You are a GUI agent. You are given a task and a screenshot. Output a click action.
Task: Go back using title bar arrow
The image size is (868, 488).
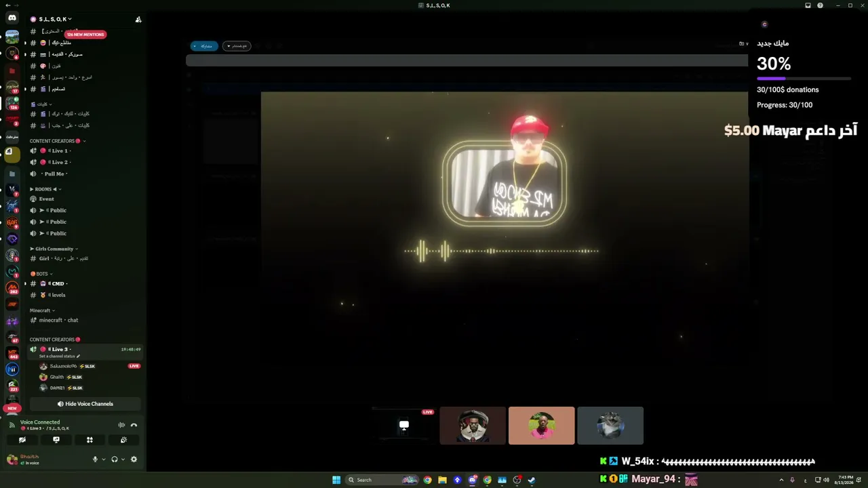(x=7, y=5)
